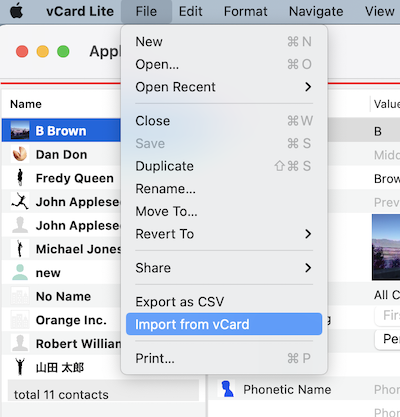Close the File menu in menu bar

point(146,11)
